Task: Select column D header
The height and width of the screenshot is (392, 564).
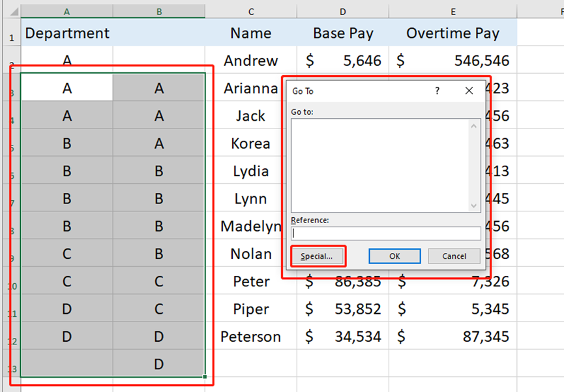Action: point(343,12)
